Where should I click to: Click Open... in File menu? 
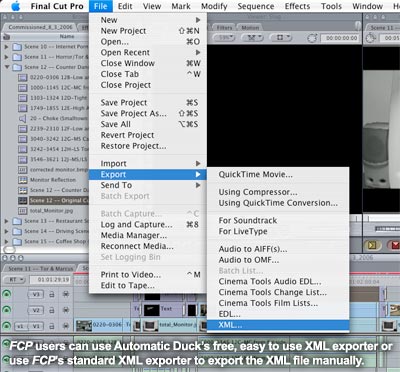(148, 42)
